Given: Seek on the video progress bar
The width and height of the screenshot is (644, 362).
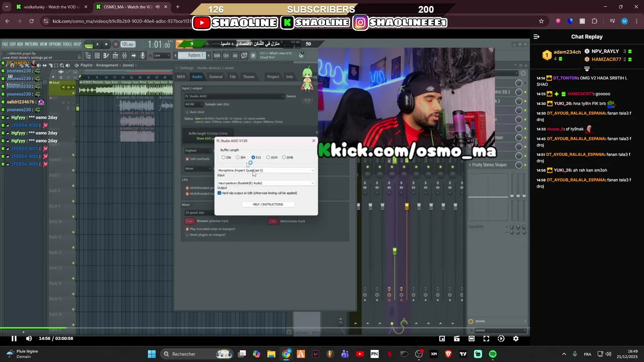Looking at the screenshot, I should 264,329.
